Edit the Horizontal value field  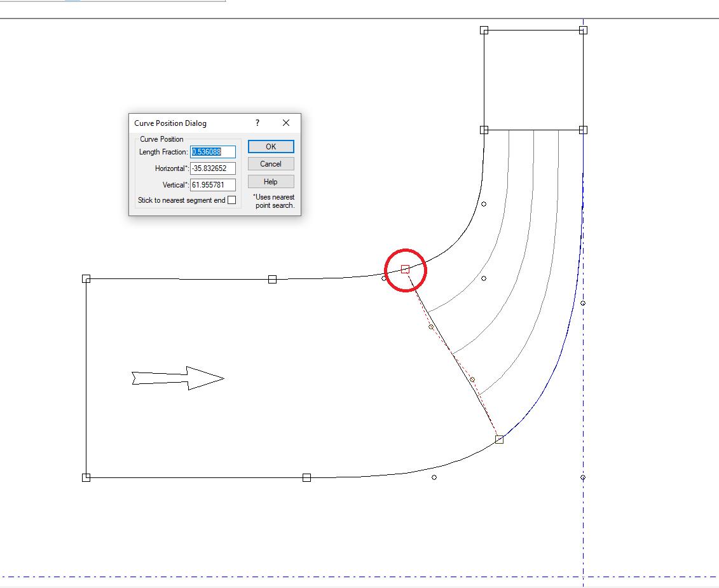click(213, 168)
